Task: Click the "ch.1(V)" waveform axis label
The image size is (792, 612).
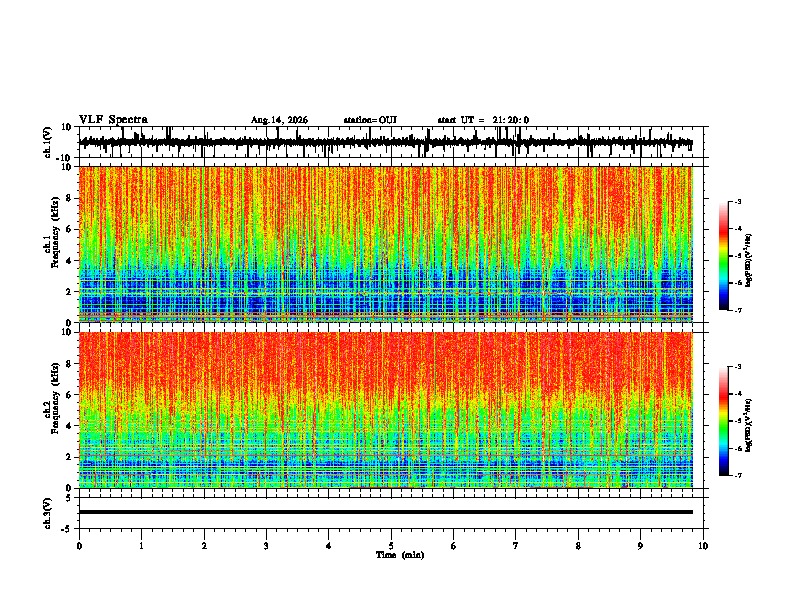Action: click(48, 142)
